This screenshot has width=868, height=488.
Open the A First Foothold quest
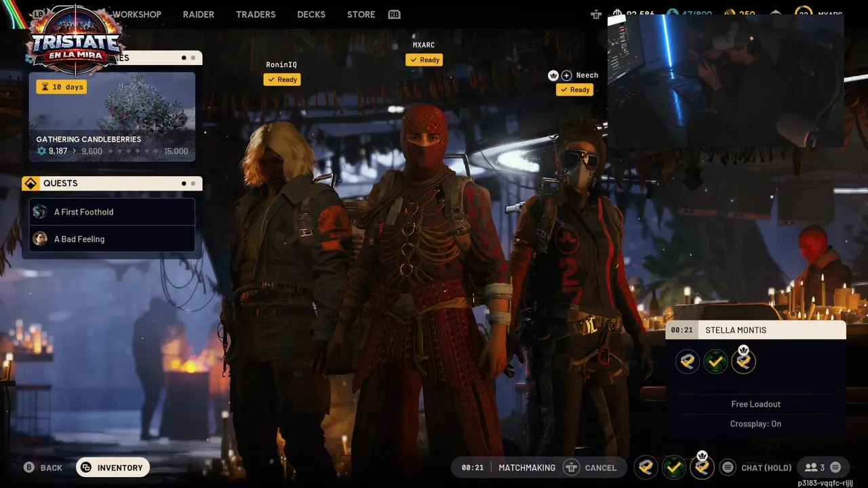(x=112, y=212)
